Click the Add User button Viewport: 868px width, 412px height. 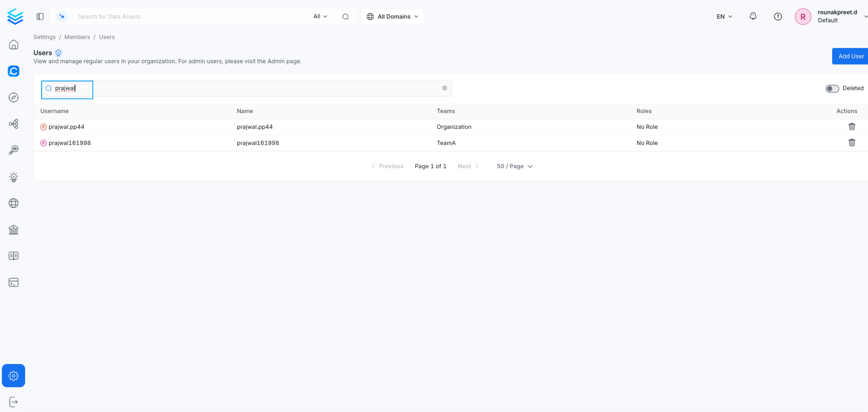851,56
